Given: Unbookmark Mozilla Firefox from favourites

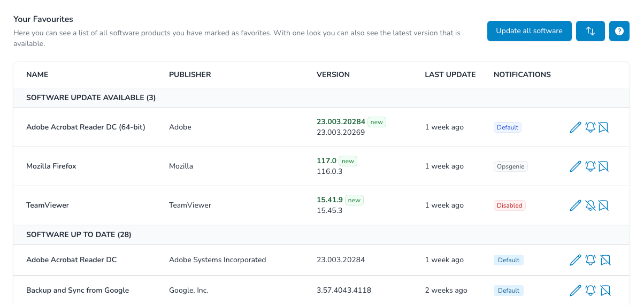Looking at the screenshot, I should coord(603,166).
